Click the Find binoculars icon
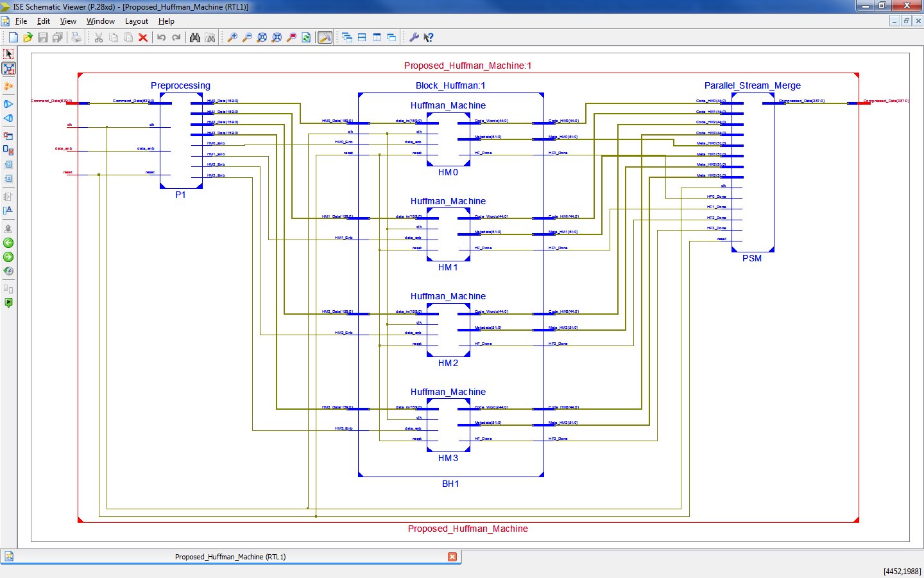This screenshot has width=924, height=578. pos(195,37)
